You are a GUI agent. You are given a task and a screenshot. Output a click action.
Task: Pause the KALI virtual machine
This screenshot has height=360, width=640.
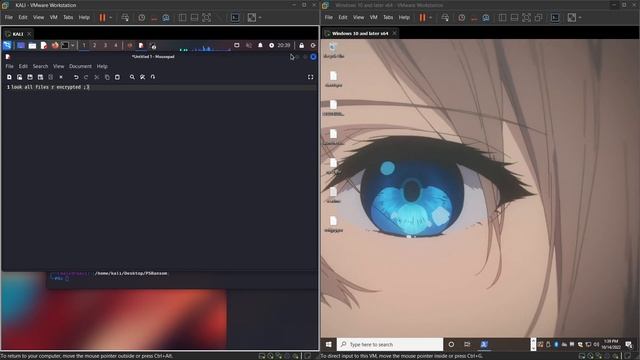102,18
